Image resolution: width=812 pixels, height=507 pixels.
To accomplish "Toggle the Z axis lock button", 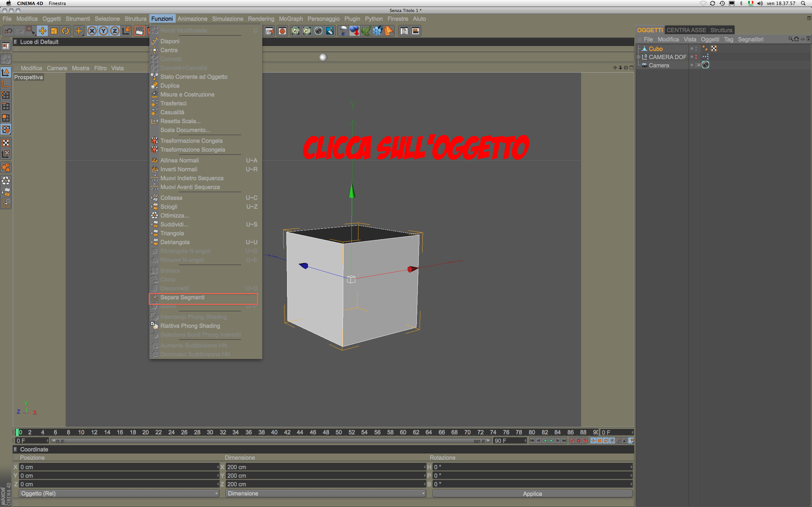I will coord(115,31).
